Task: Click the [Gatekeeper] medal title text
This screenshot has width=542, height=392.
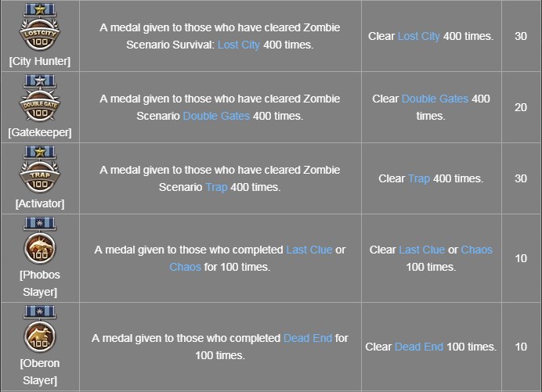Action: tap(39, 132)
